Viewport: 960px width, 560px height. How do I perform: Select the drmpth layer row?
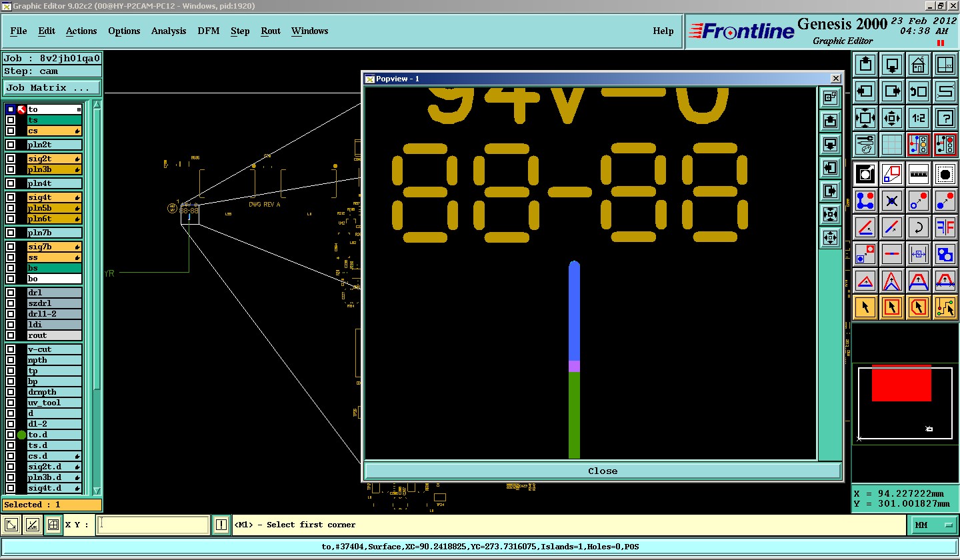coord(54,392)
